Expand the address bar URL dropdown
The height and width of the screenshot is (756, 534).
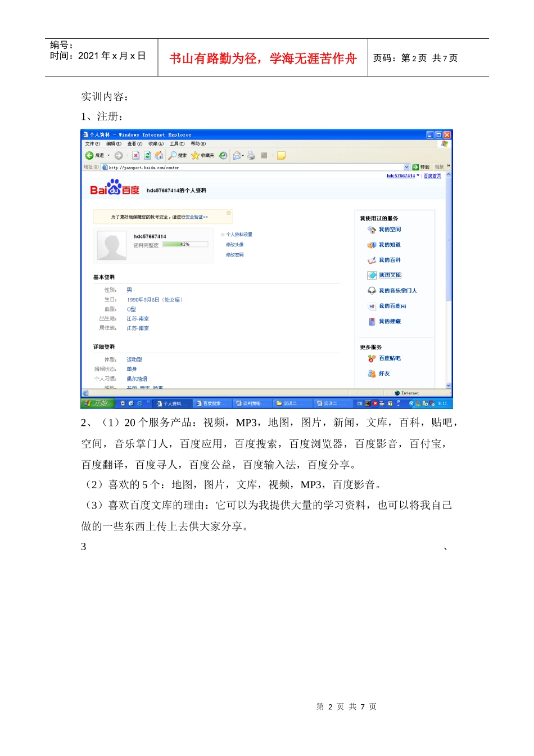(407, 167)
